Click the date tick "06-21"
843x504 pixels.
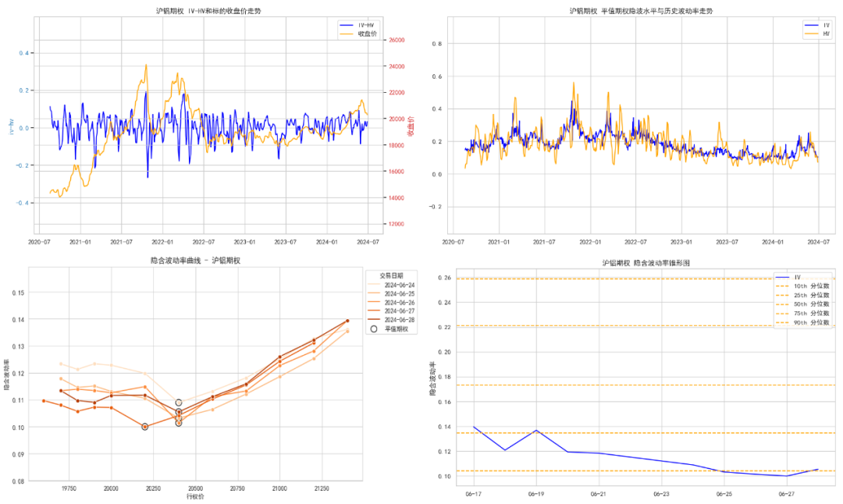(x=599, y=494)
